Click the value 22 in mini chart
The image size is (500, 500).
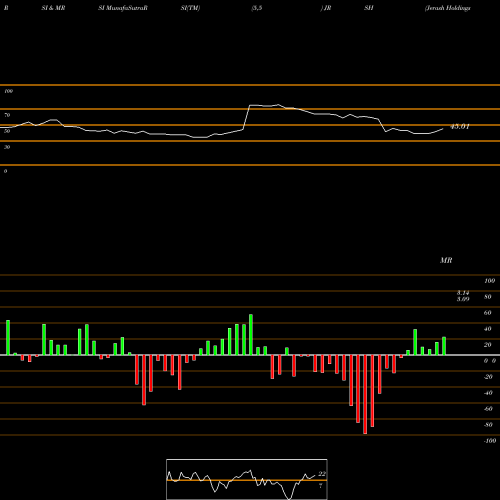pyautogui.click(x=322, y=474)
